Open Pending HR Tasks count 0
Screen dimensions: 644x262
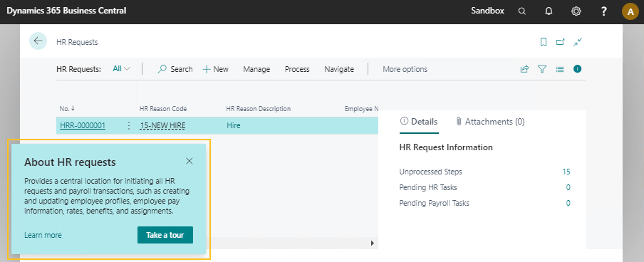pos(568,187)
